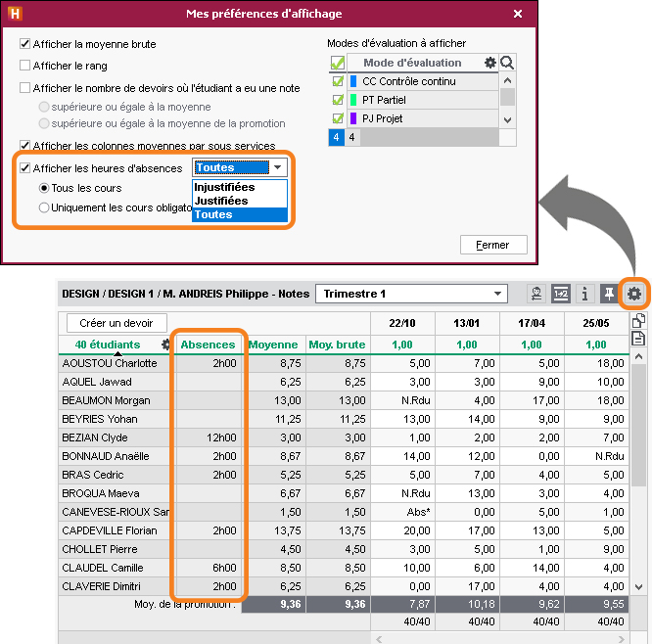Viewport: 652px width, 644px height.
Task: Click 'Moy. brute' column header
Action: point(337,345)
